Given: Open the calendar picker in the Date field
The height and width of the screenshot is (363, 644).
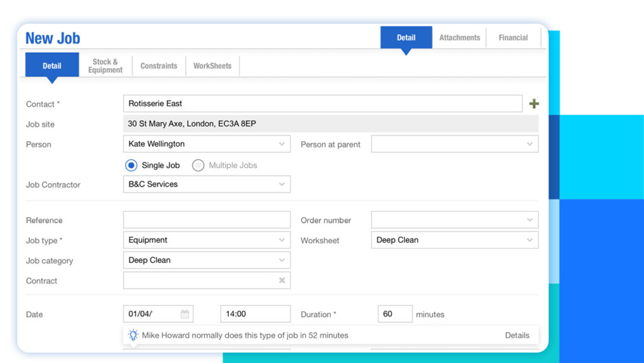Looking at the screenshot, I should [184, 313].
